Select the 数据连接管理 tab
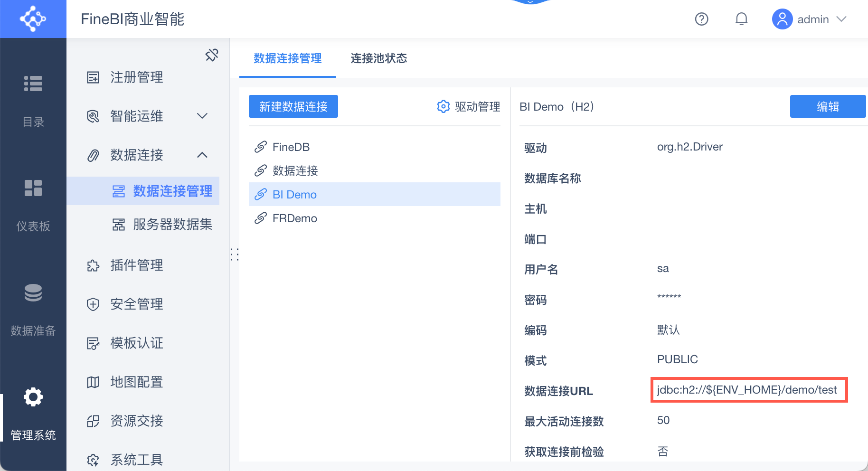The width and height of the screenshot is (868, 471). (287, 58)
